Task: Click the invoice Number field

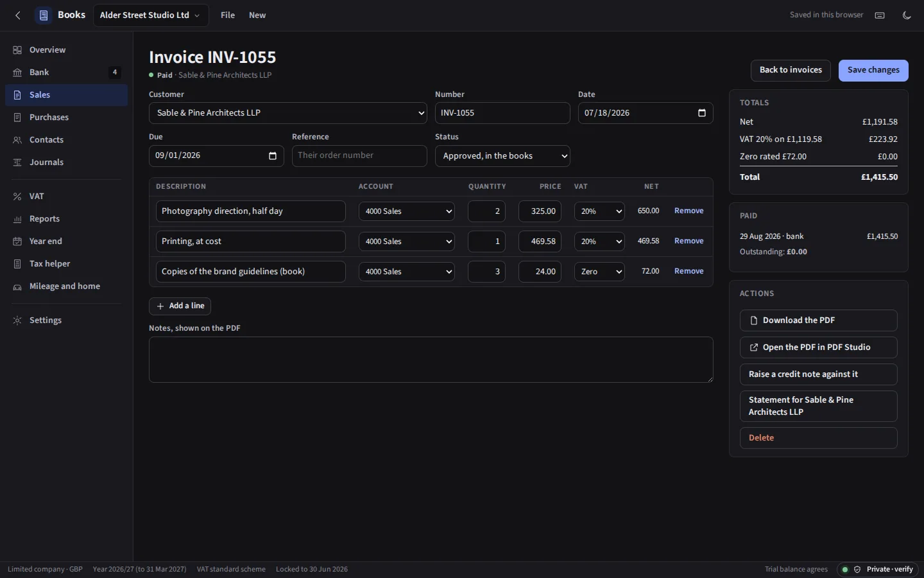Action: [502, 113]
